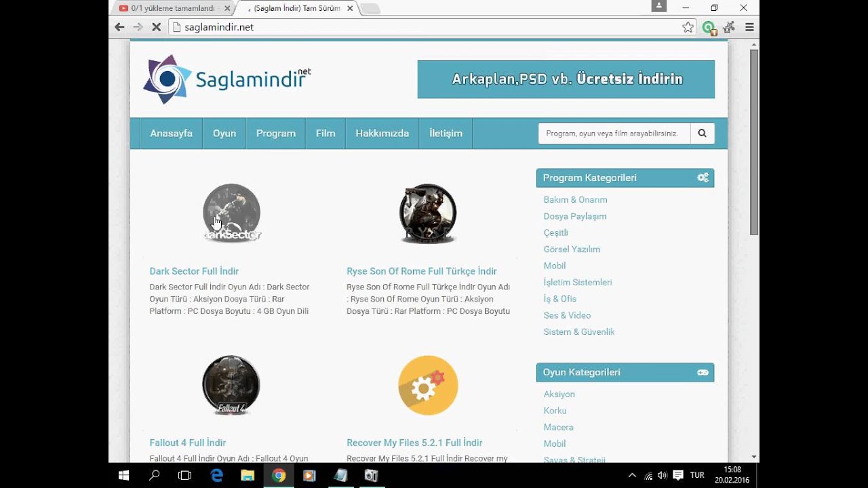
Task: Open Korku game category
Action: 555,411
